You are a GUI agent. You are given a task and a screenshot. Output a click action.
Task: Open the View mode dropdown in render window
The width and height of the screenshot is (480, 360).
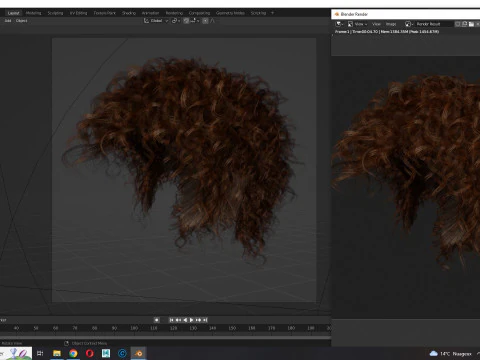[x=361, y=24]
